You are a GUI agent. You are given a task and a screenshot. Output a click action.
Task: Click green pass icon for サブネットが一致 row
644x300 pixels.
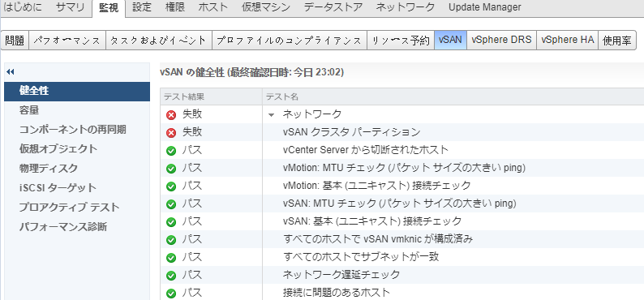pos(171,258)
